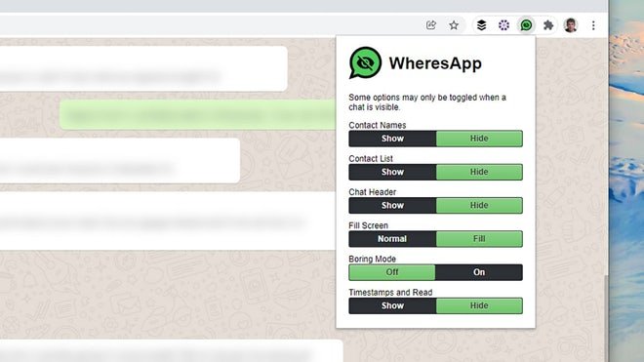Screen dimensions: 644x362
Task: Show Timestamps and Read receipts
Action: (x=392, y=305)
